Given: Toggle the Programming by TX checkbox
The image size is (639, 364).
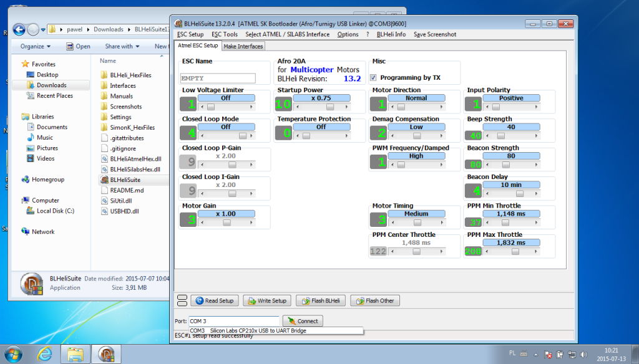Looking at the screenshot, I should (x=374, y=78).
